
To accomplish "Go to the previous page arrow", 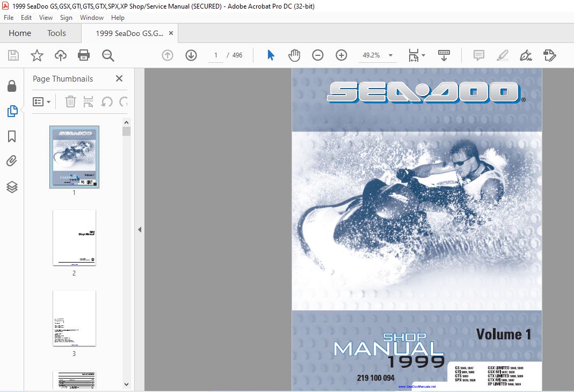I will pyautogui.click(x=168, y=55).
